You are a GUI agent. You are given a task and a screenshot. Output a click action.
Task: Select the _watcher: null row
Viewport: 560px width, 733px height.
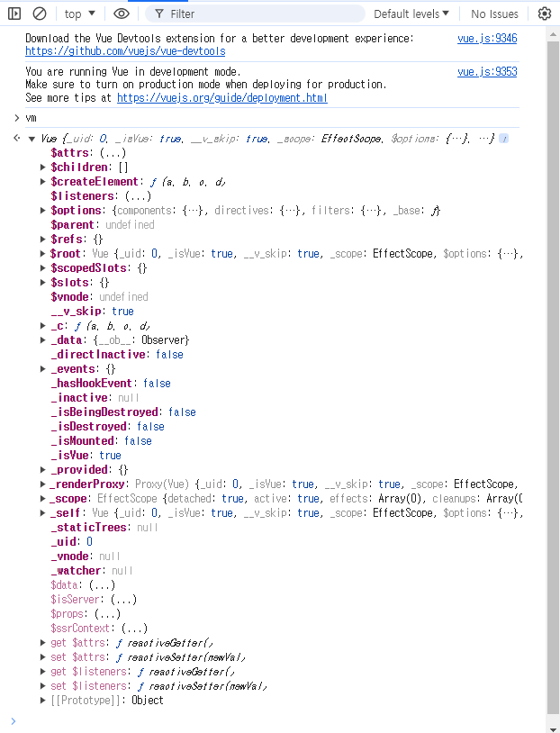[92, 571]
